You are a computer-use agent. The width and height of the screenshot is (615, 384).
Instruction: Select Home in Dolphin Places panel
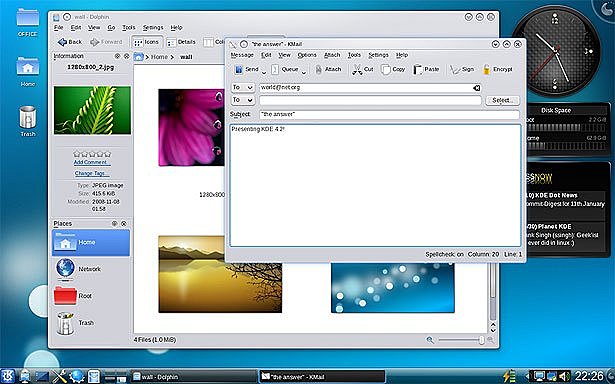[91, 242]
